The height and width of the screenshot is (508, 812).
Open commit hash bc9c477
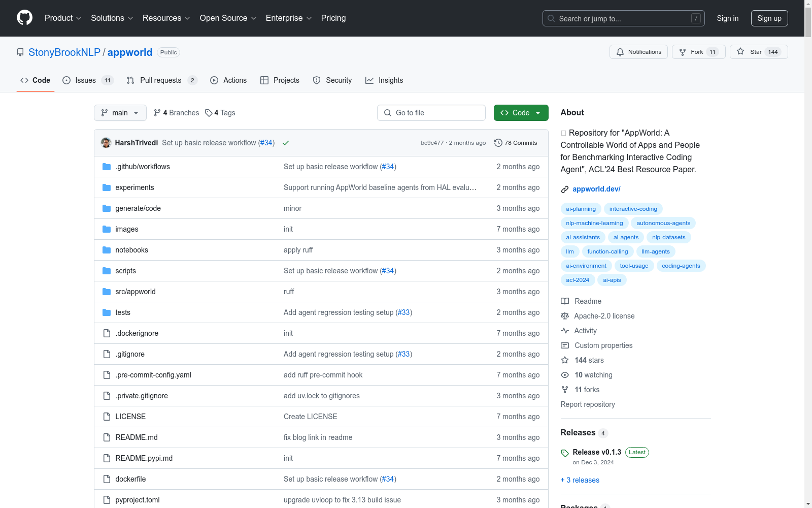(432, 143)
